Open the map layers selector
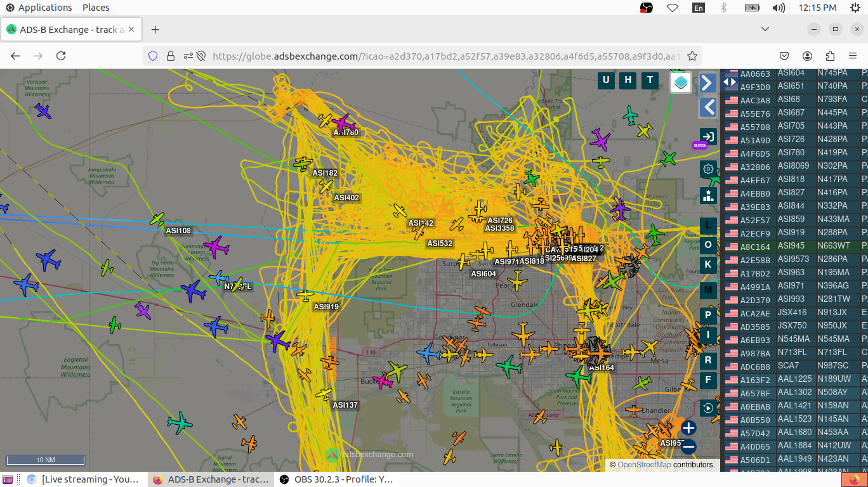 [681, 82]
